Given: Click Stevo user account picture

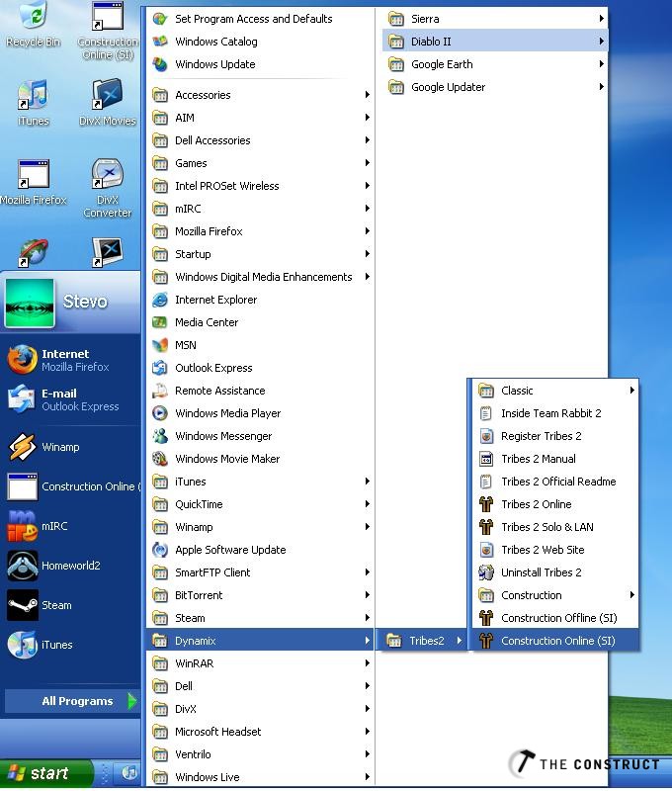Looking at the screenshot, I should point(30,303).
